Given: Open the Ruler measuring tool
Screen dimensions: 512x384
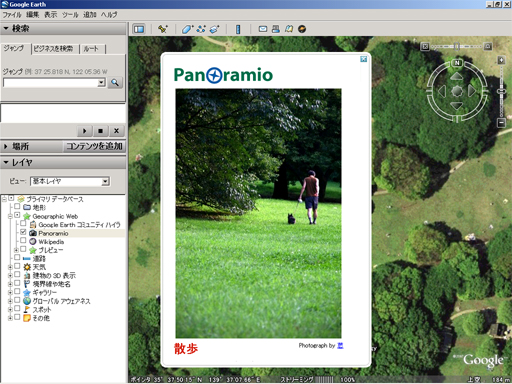Looking at the screenshot, I should click(238, 29).
